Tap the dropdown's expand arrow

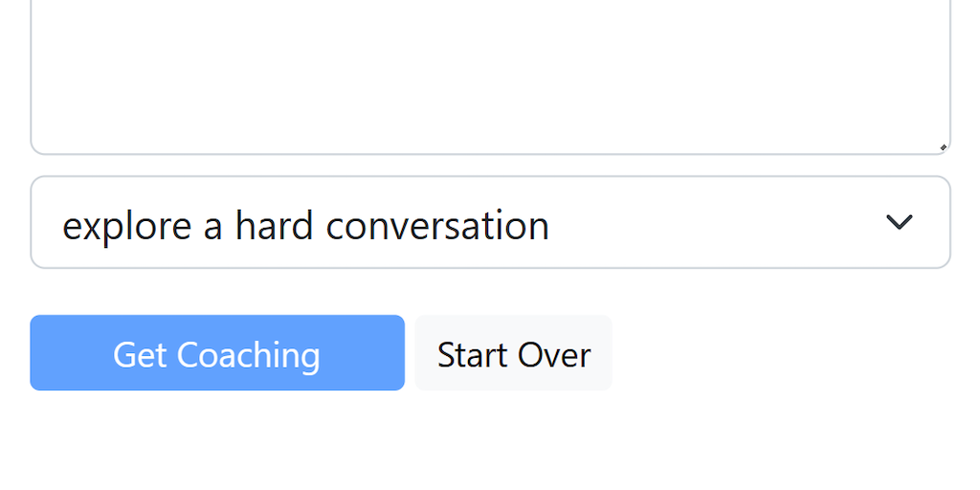(899, 223)
